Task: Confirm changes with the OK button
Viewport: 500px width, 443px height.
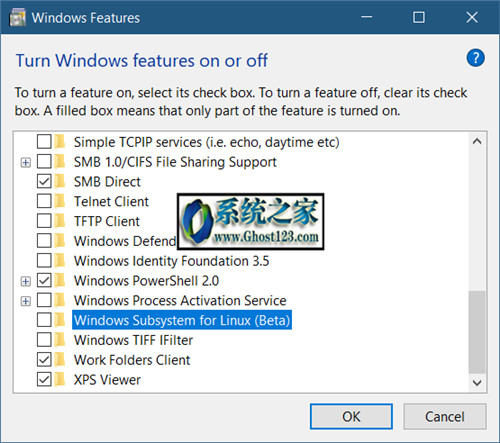Action: pos(351,416)
